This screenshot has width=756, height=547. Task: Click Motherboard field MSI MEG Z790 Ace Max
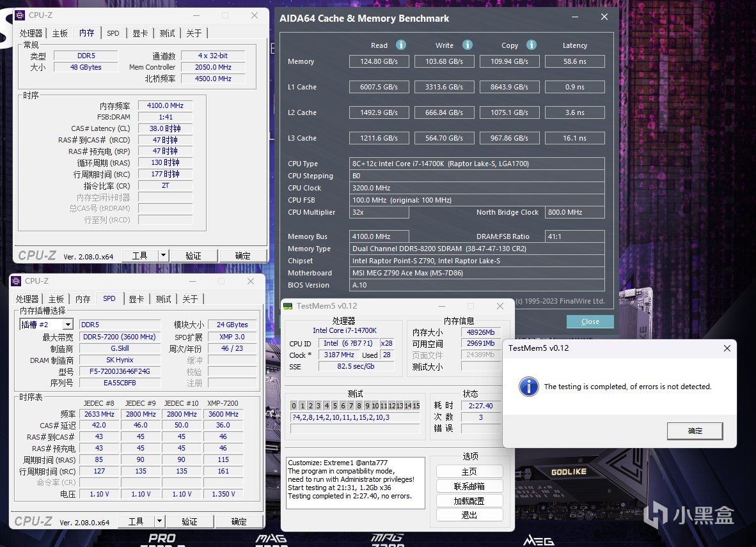(477, 273)
